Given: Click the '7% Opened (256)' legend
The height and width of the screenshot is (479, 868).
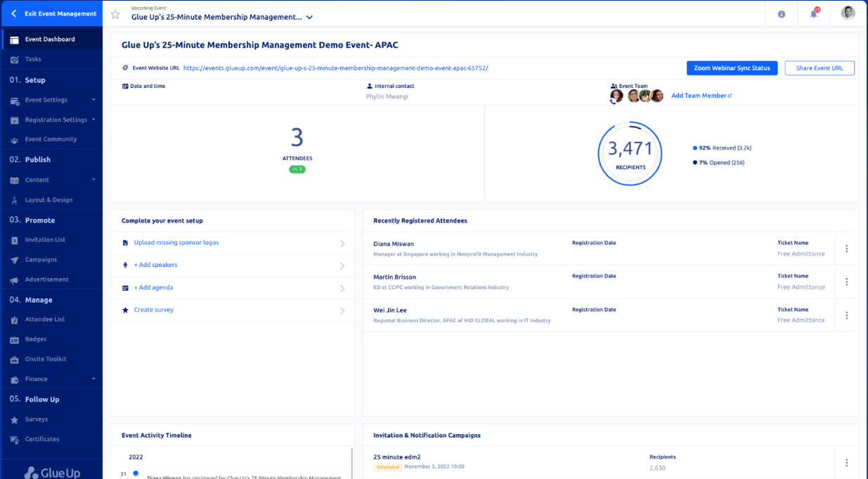Looking at the screenshot, I should 718,163.
